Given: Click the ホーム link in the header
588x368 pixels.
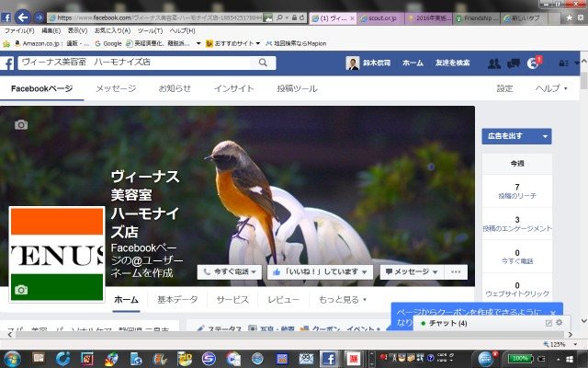Looking at the screenshot, I should click(413, 63).
